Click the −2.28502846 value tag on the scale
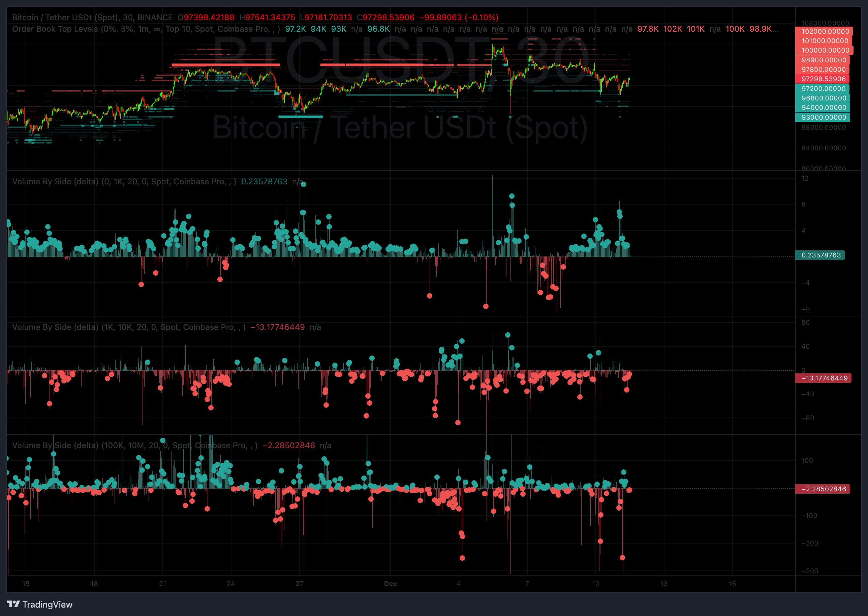This screenshot has height=616, width=868. 823,489
